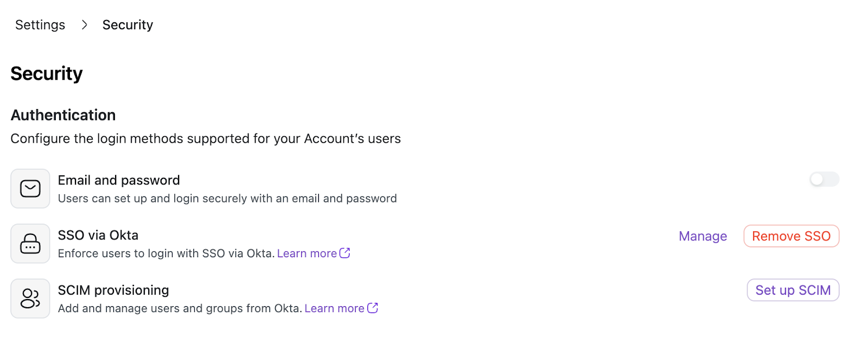Open Manage for SSO via Okta
Screen dimensions: 868x362
(703, 236)
